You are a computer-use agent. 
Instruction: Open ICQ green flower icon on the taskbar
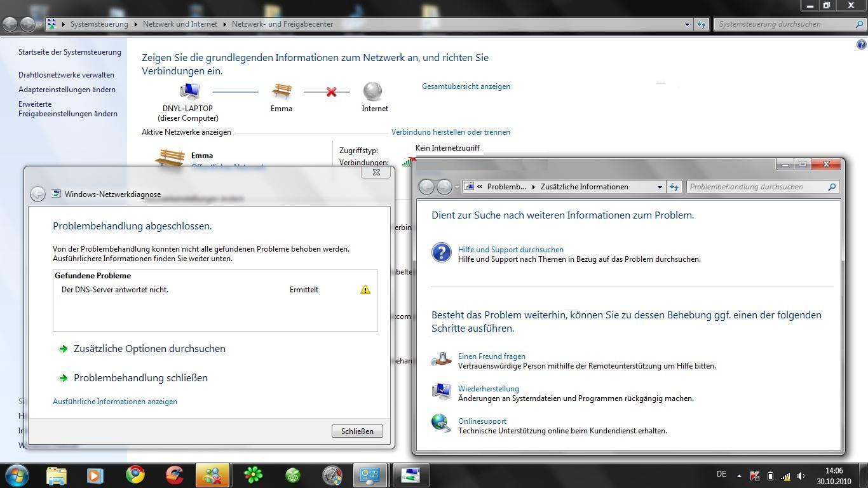(254, 475)
